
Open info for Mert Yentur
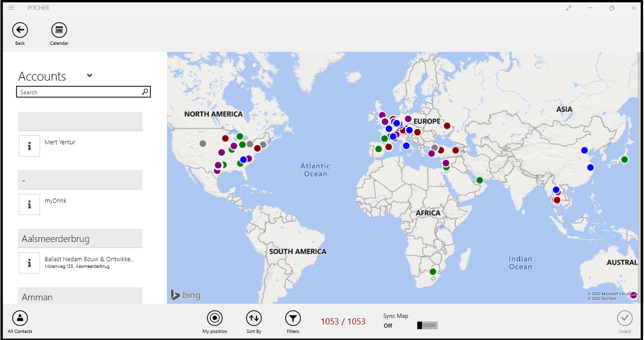pyautogui.click(x=29, y=146)
